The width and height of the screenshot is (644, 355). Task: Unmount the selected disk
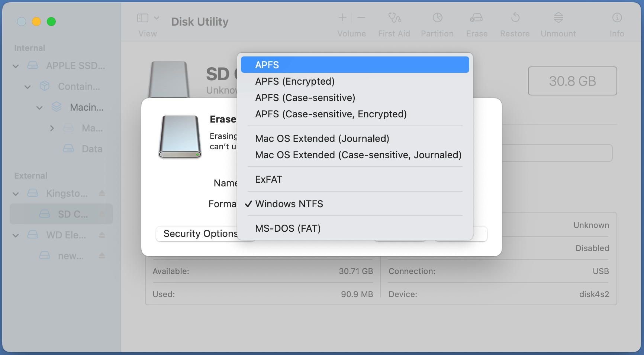click(558, 22)
